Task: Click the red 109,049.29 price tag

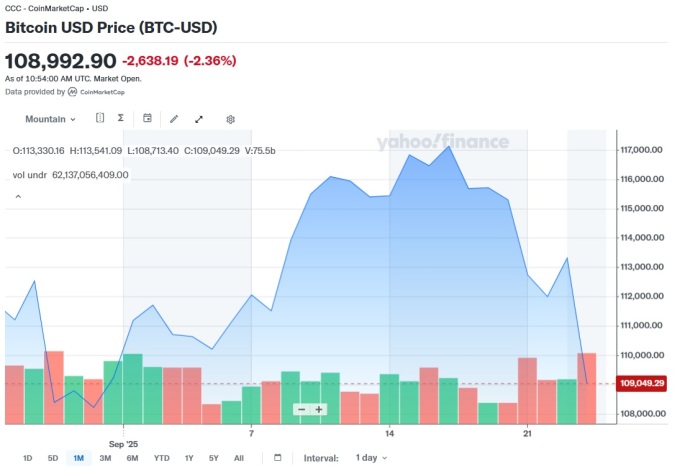Action: tap(641, 383)
